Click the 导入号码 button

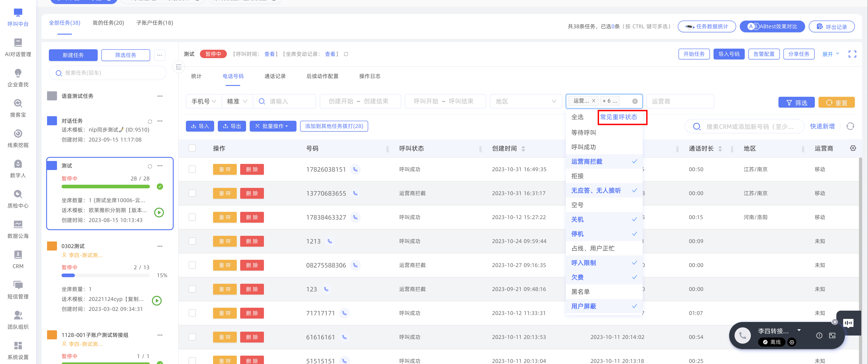tap(728, 54)
